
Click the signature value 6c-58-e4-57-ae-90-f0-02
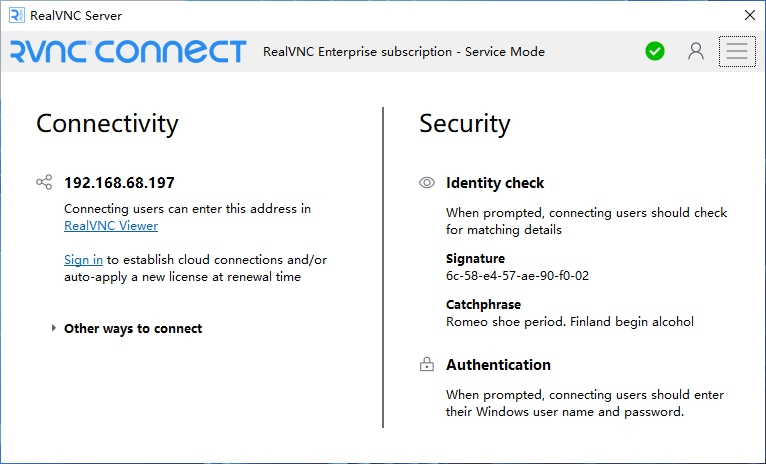coord(517,276)
